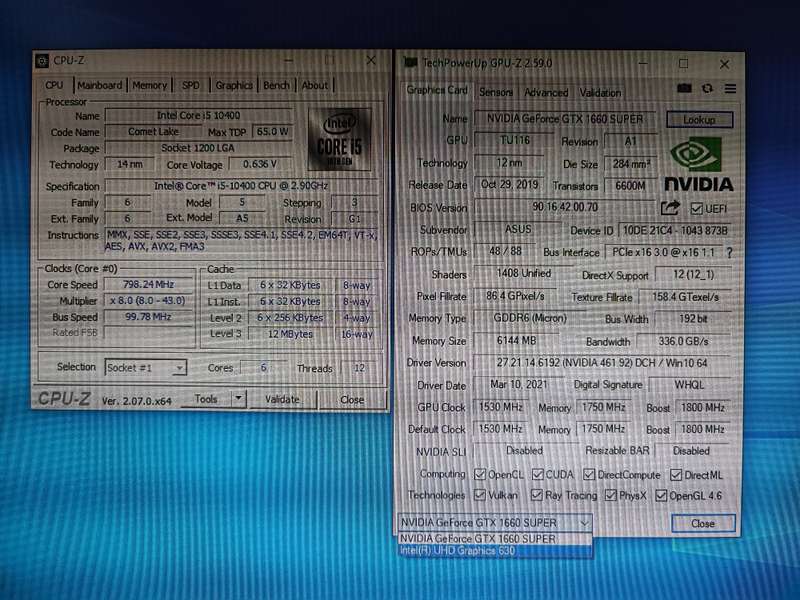Click the Subvendor value ASUS
This screenshot has width=800, height=600.
[518, 229]
